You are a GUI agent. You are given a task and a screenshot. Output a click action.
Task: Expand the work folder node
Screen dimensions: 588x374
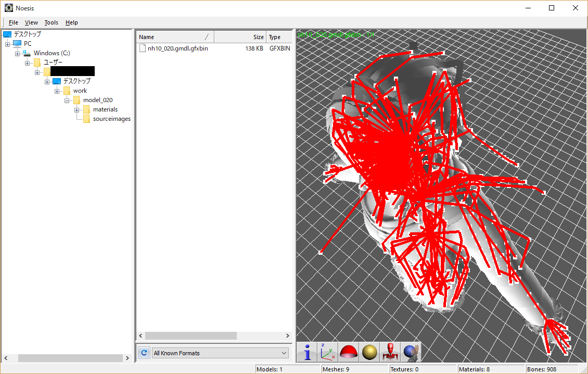click(x=57, y=91)
